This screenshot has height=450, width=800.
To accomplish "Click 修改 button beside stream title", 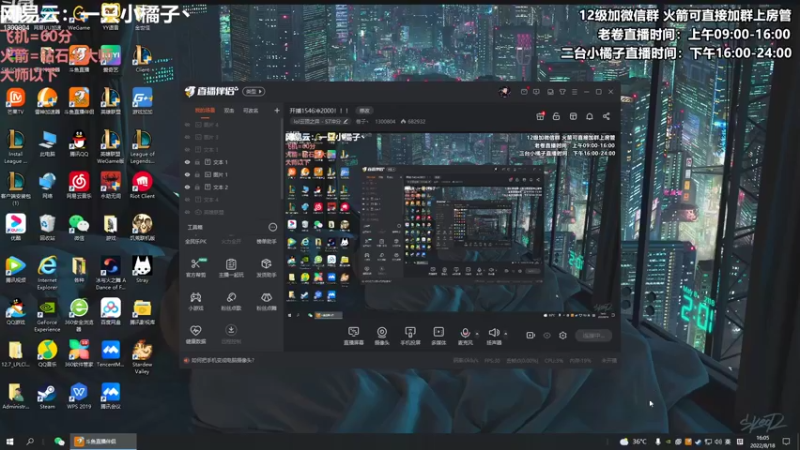I will pos(364,111).
